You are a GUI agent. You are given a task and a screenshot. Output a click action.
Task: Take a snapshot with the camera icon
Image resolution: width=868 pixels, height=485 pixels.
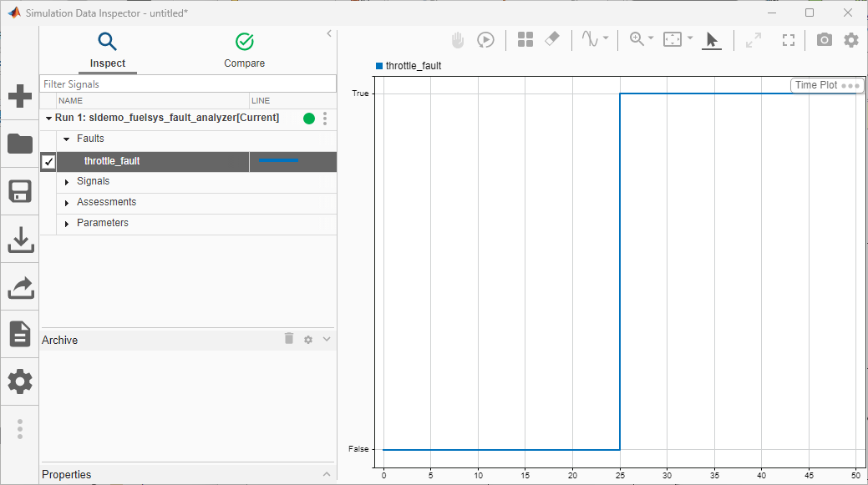point(824,39)
